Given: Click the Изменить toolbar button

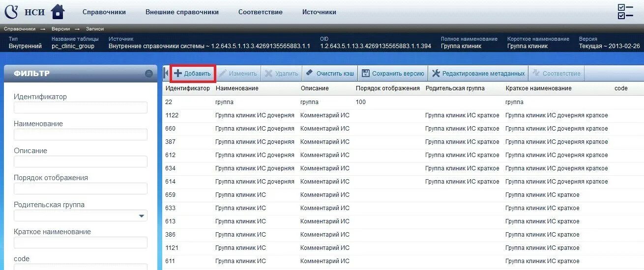Looking at the screenshot, I should pos(238,74).
